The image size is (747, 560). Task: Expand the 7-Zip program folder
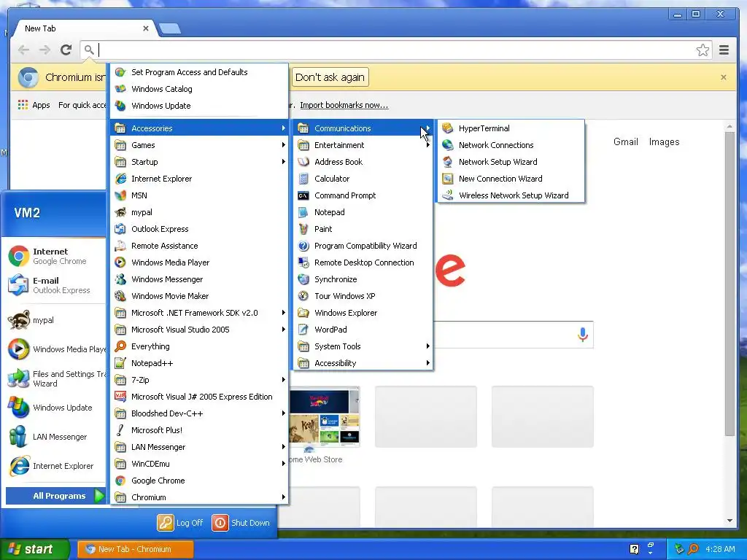[x=199, y=379]
